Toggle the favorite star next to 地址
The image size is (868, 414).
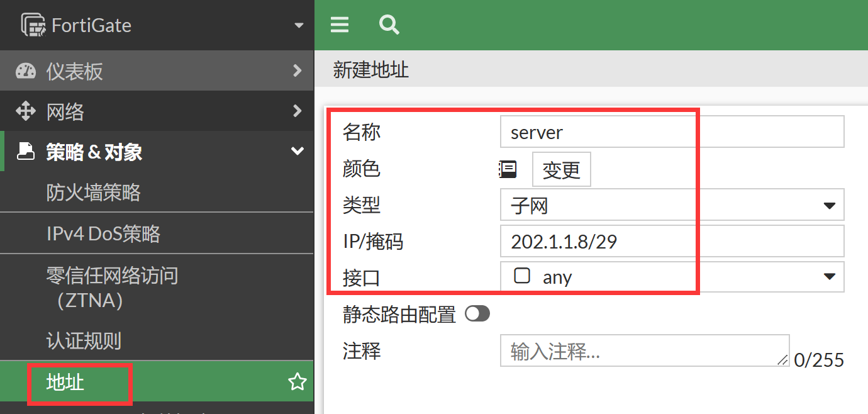click(x=297, y=381)
